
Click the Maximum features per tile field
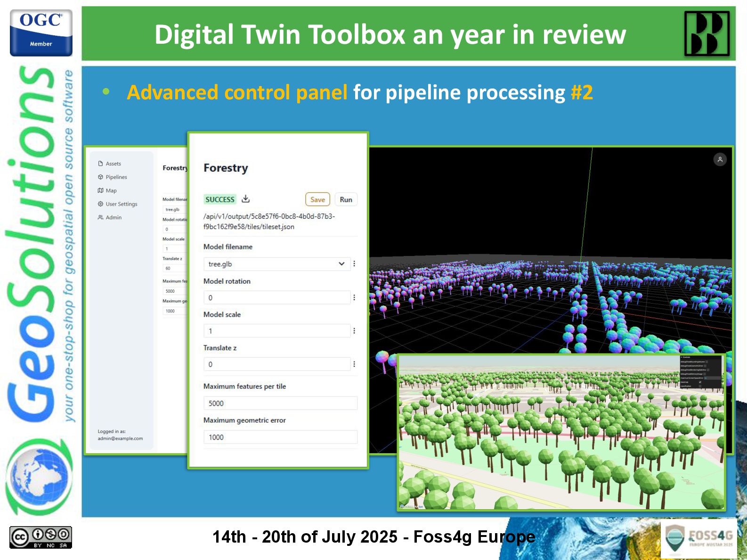pos(280,403)
